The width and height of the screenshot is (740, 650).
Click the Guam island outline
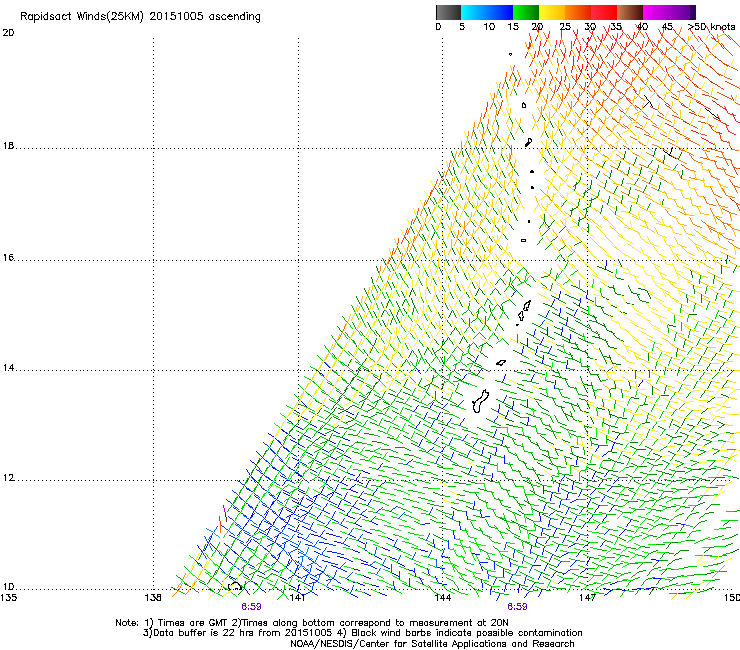(480, 402)
